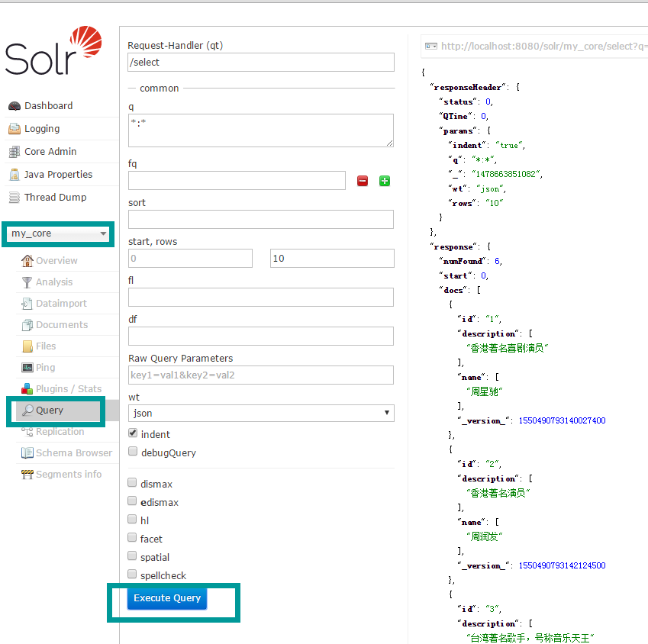Click the Thread Dump stack icon
648x644 pixels.
tap(15, 198)
